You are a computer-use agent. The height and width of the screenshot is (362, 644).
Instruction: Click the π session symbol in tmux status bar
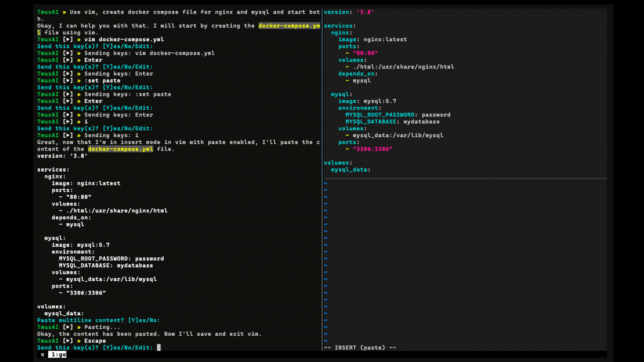(43, 354)
